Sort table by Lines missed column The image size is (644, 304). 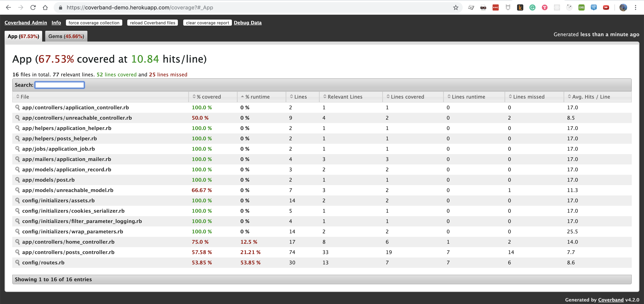pyautogui.click(x=528, y=97)
